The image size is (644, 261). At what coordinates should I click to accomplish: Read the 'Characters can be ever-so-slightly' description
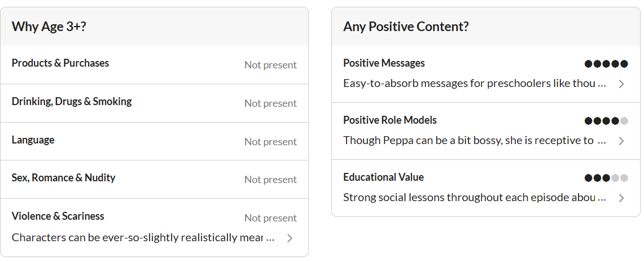click(x=143, y=238)
